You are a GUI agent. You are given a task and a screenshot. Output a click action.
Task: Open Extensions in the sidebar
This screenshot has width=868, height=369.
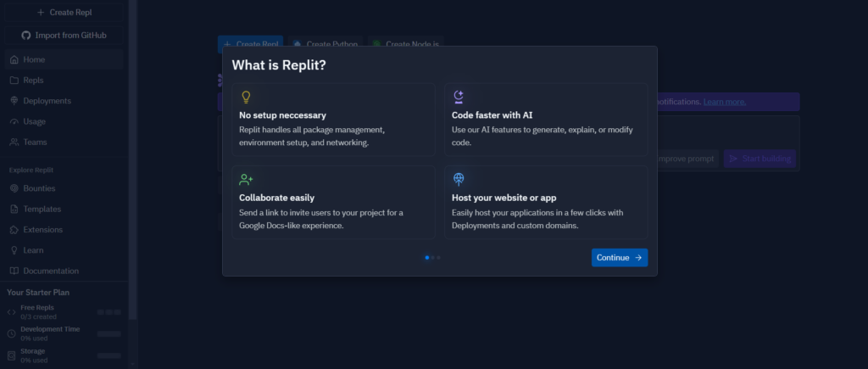pos(64,229)
